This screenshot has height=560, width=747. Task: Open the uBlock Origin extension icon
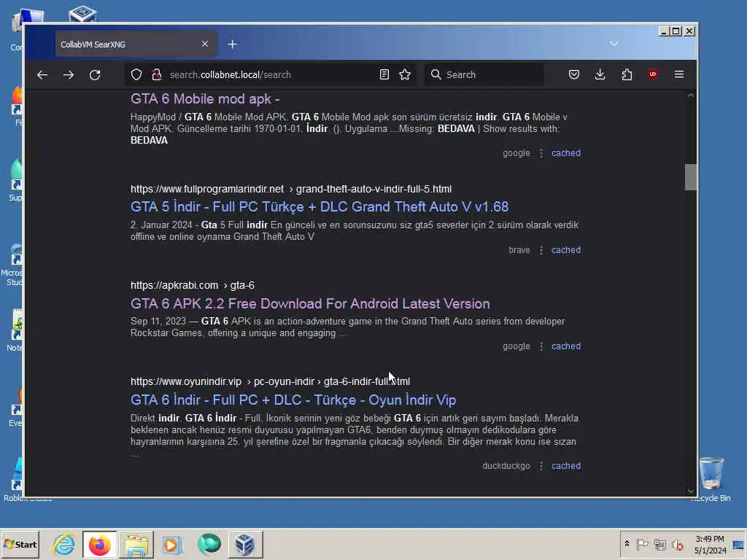click(x=653, y=74)
